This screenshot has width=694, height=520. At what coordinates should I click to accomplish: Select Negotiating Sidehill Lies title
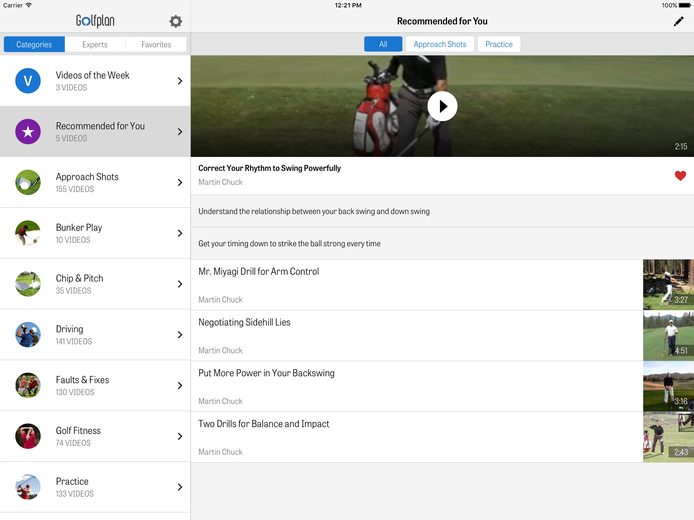[x=244, y=323]
